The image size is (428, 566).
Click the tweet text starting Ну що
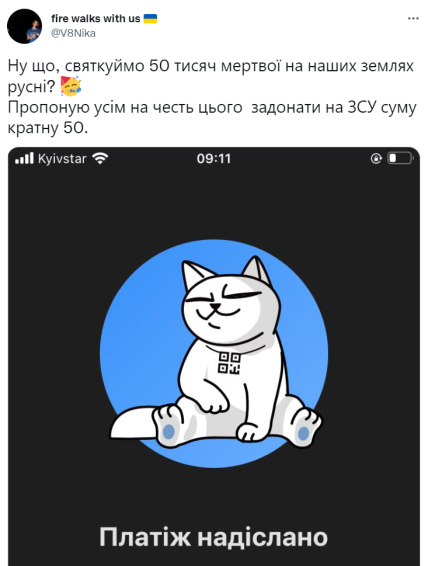(211, 76)
